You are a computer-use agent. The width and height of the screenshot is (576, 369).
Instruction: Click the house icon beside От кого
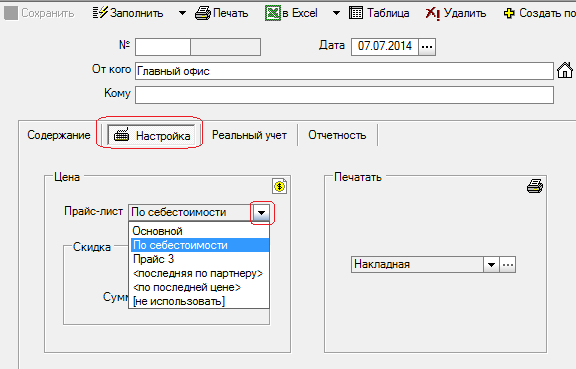click(565, 70)
